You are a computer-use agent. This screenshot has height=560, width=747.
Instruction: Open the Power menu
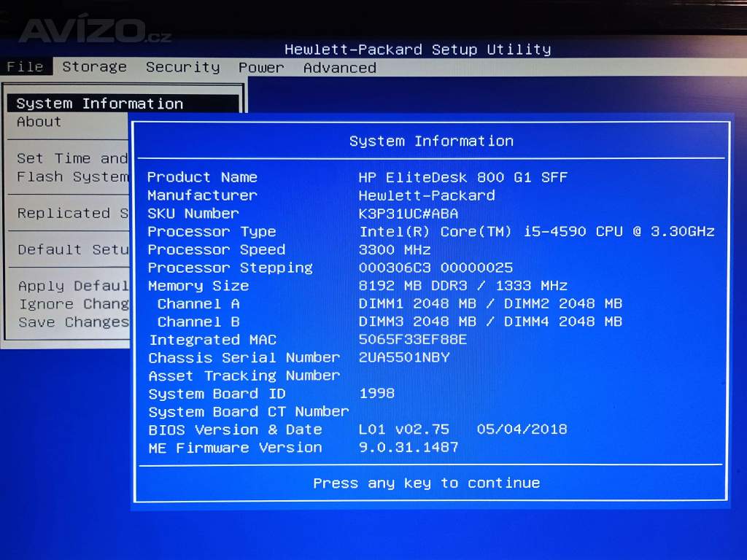point(262,68)
